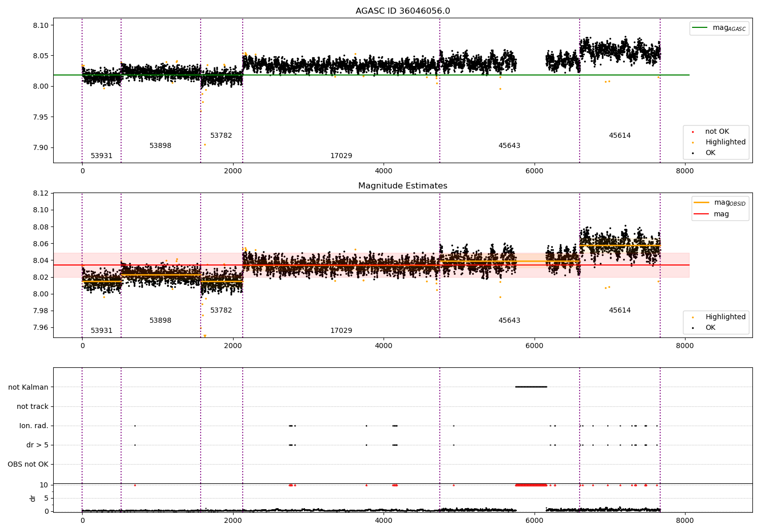
Task: Click the 7.90 tick on top plot
Action: point(41,148)
